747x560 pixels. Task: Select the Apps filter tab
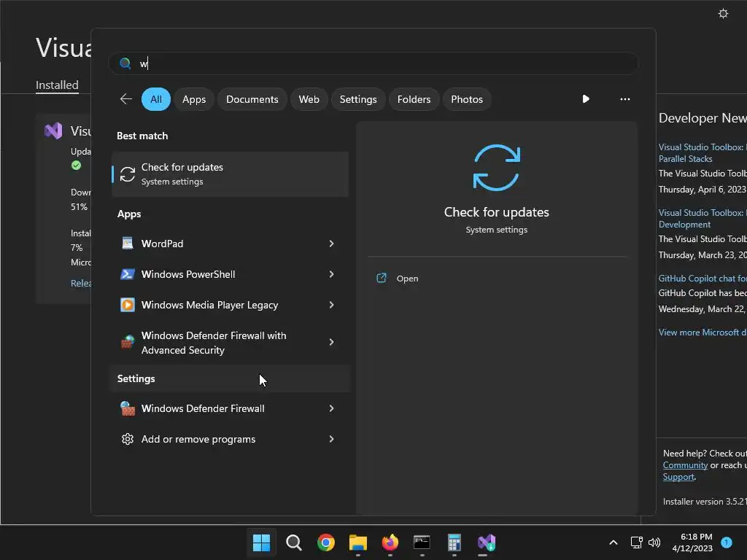(x=194, y=99)
